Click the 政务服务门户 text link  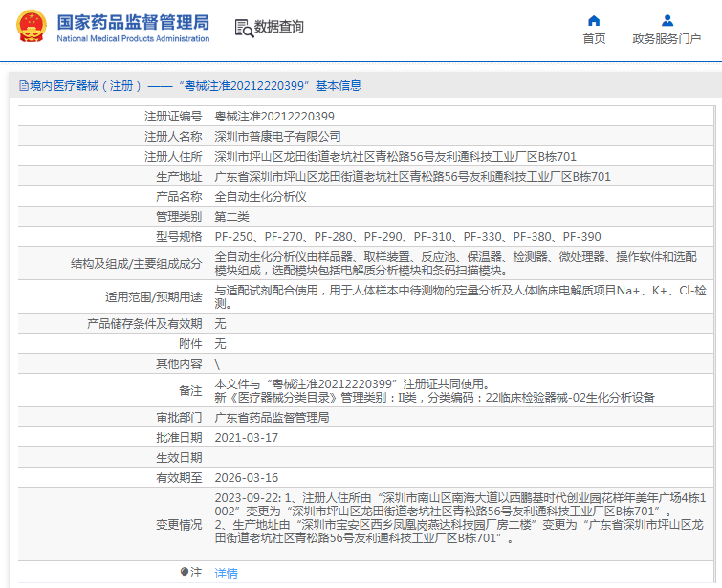(667, 38)
